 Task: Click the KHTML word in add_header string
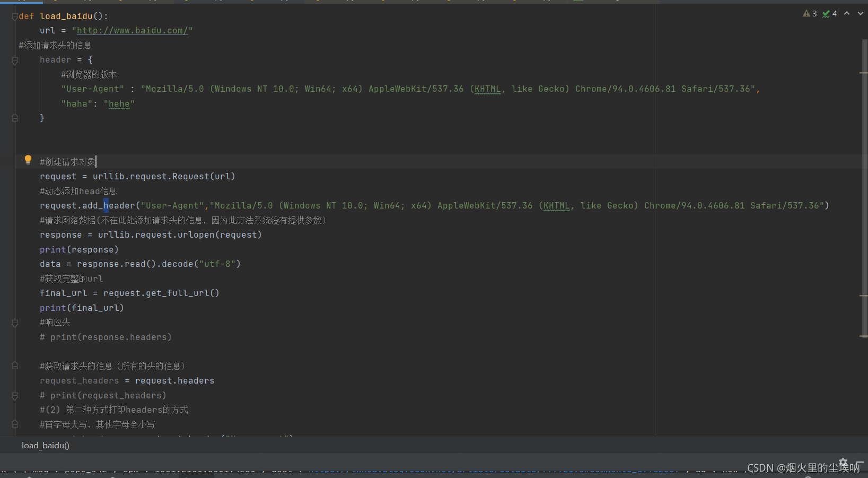pos(556,206)
